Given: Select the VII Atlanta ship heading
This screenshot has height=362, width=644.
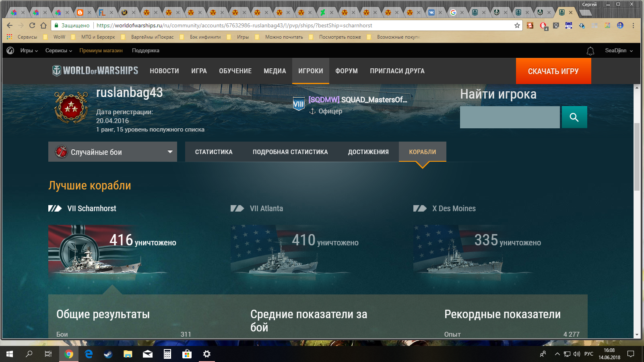Looking at the screenshot, I should (x=266, y=208).
